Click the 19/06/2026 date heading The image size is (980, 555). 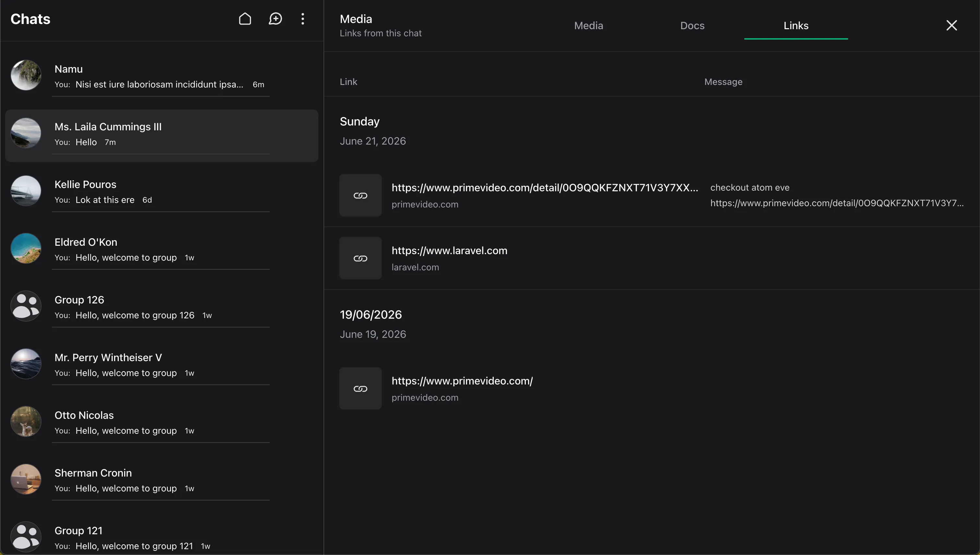[x=371, y=315]
